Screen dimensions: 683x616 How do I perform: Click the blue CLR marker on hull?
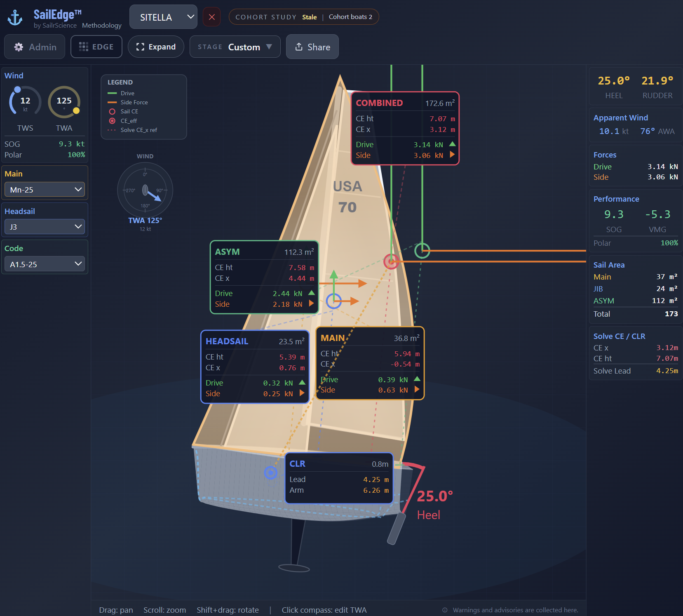(x=270, y=473)
